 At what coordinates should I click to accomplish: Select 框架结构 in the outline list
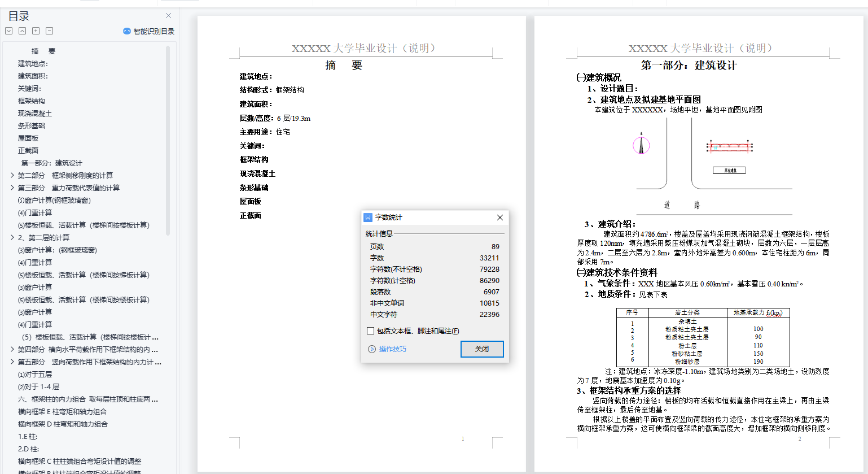pyautogui.click(x=32, y=101)
